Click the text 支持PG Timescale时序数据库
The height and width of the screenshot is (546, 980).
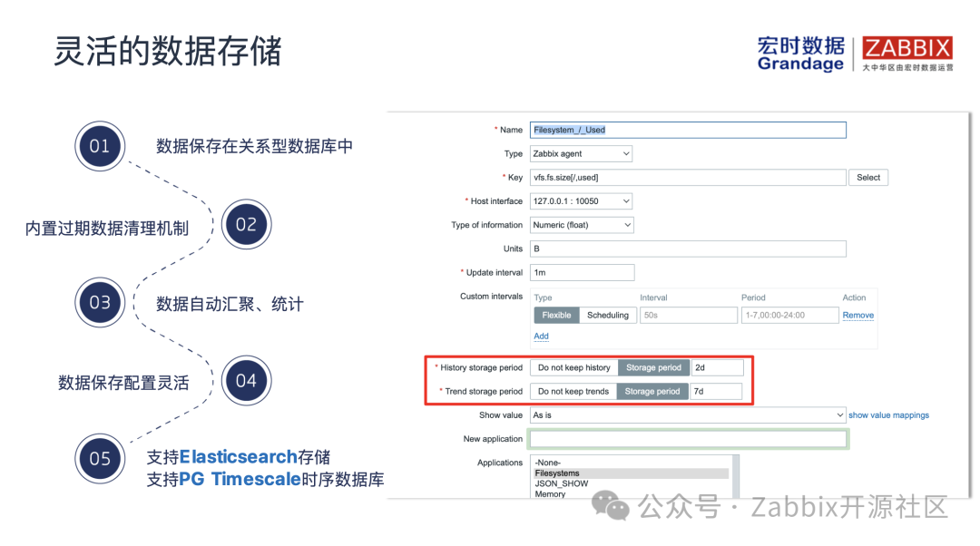click(265, 479)
